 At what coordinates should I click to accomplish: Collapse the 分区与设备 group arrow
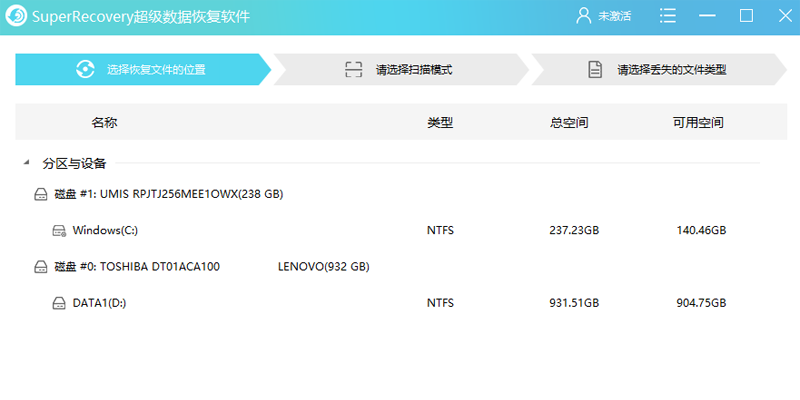pyautogui.click(x=26, y=163)
